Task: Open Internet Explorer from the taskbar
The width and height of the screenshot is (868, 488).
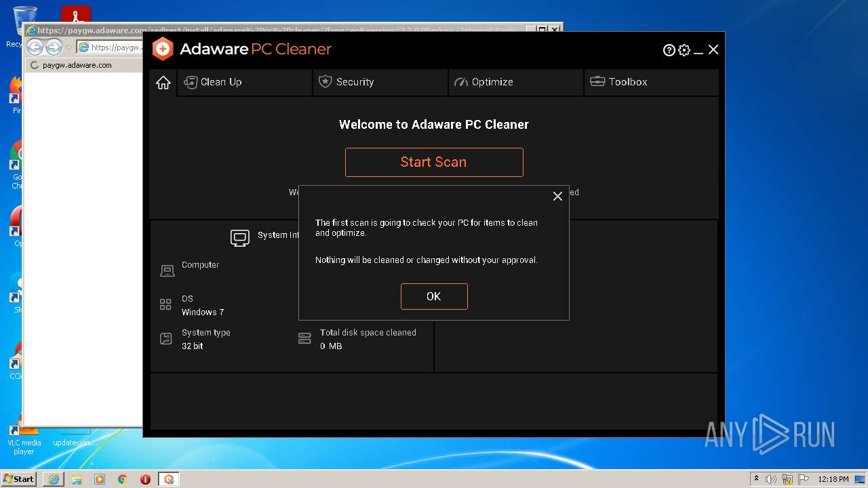Action: tap(54, 479)
